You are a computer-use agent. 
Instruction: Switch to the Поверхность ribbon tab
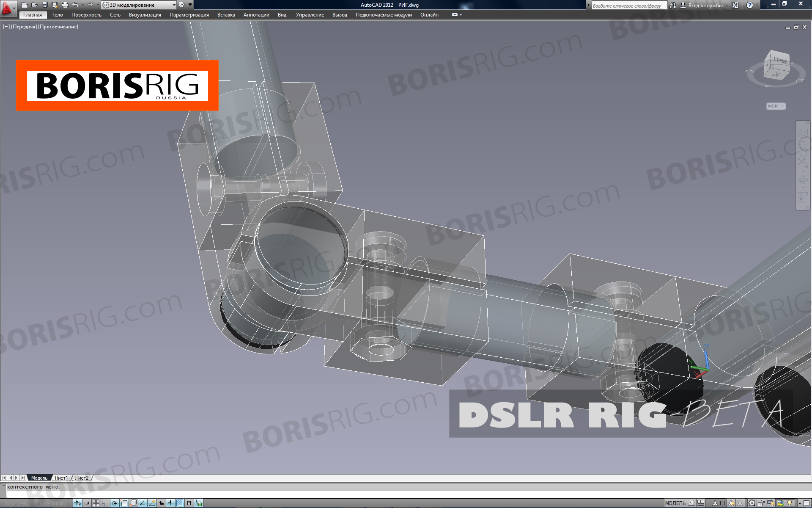[x=86, y=15]
